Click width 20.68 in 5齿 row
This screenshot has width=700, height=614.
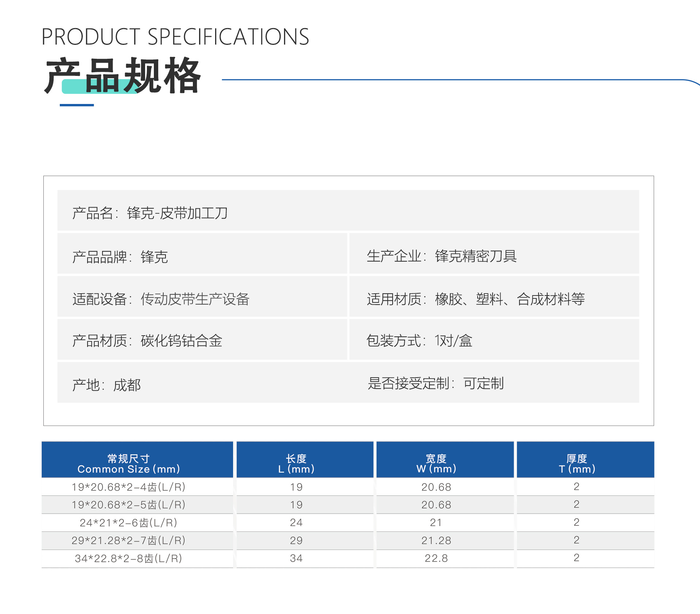436,505
